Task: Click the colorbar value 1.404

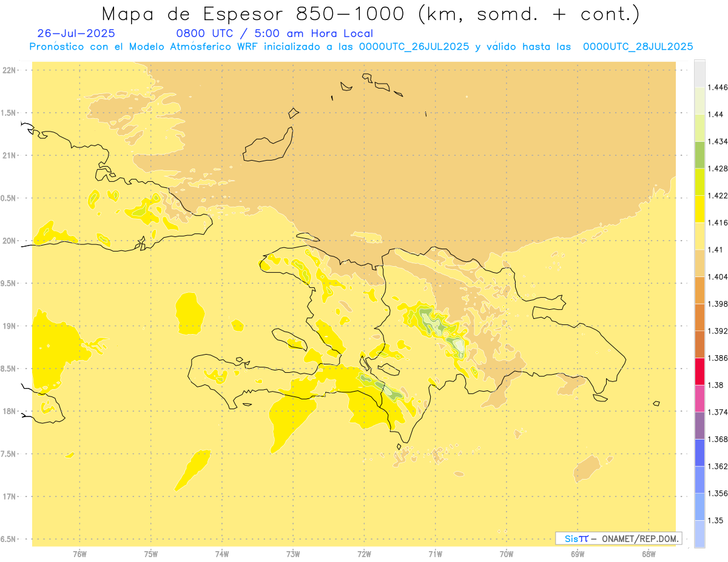Action: click(x=718, y=277)
